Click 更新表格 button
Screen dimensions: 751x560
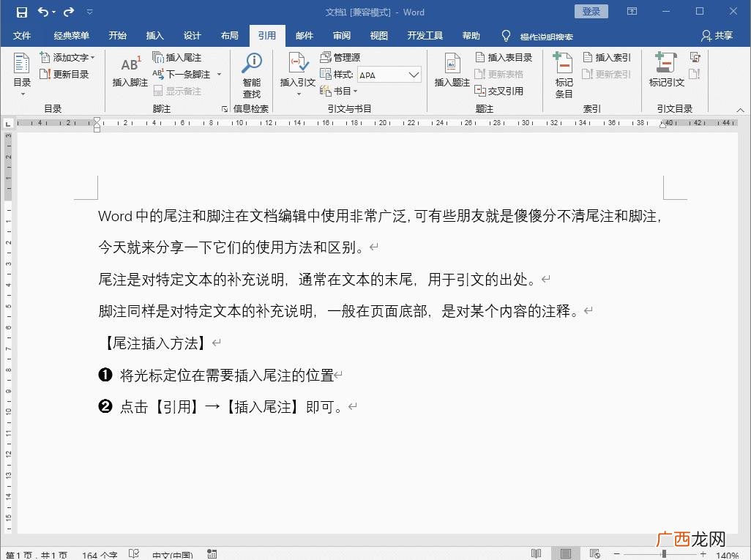pos(498,74)
